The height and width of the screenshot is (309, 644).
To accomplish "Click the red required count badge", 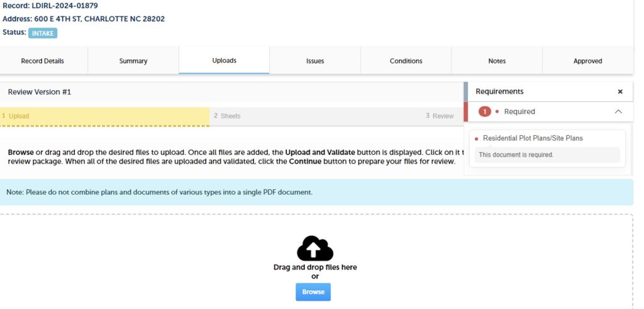I will tap(484, 111).
